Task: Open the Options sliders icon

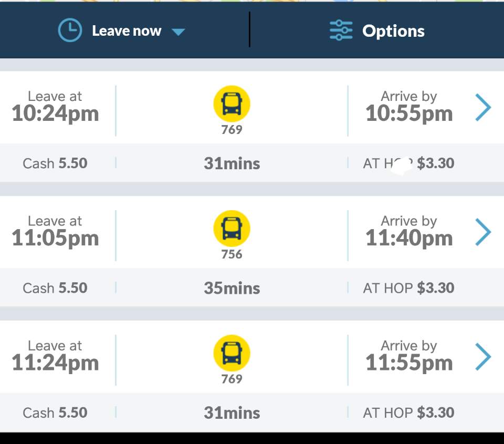Action: click(x=341, y=31)
